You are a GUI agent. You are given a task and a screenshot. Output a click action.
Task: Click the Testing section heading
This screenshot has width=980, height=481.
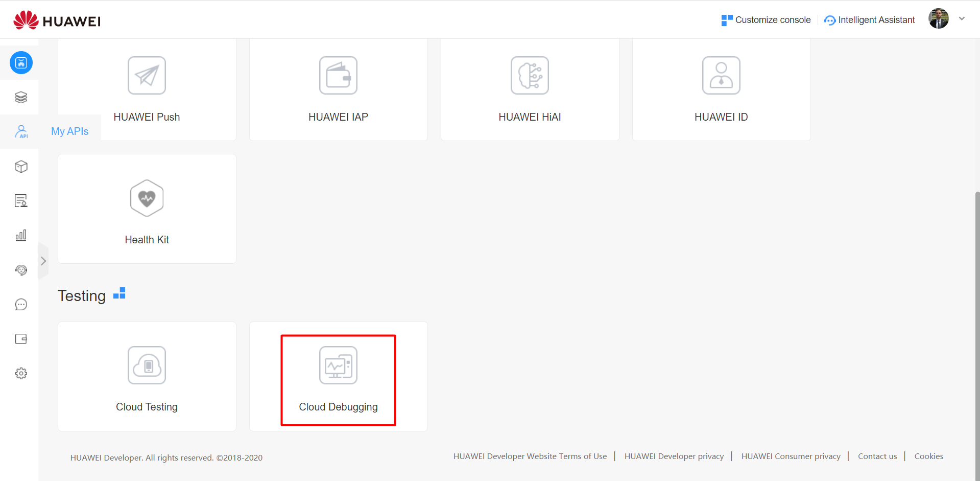click(82, 296)
